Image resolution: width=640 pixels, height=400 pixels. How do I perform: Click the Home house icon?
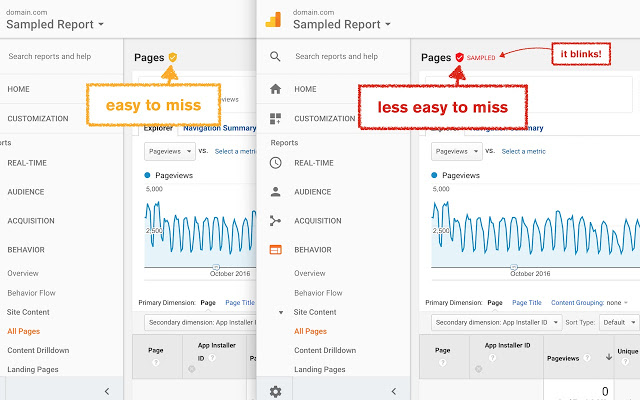click(276, 89)
